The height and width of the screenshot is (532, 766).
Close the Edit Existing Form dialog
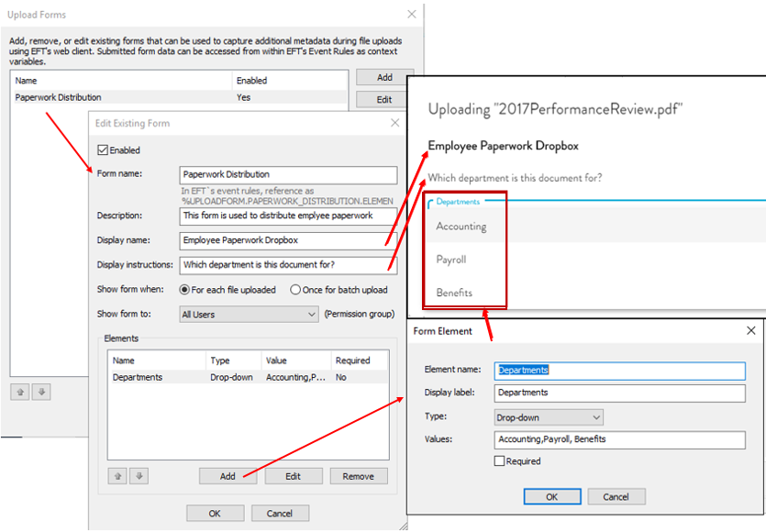pos(395,122)
